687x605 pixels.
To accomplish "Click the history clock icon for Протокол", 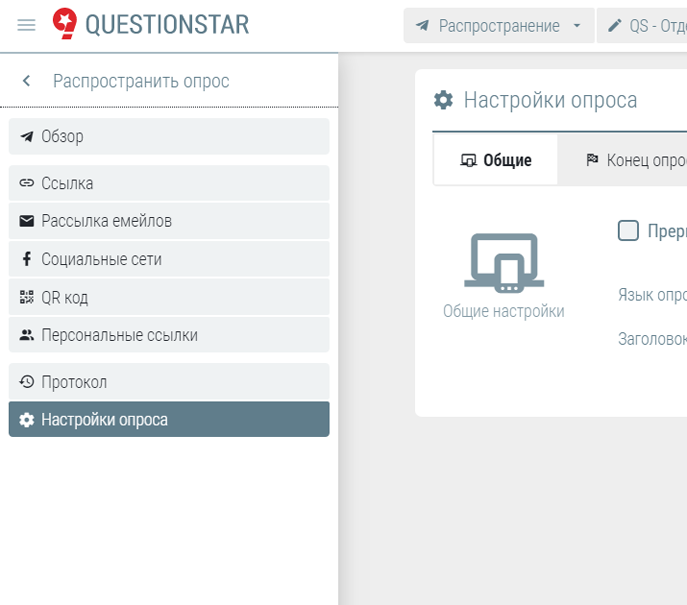I will (x=27, y=382).
